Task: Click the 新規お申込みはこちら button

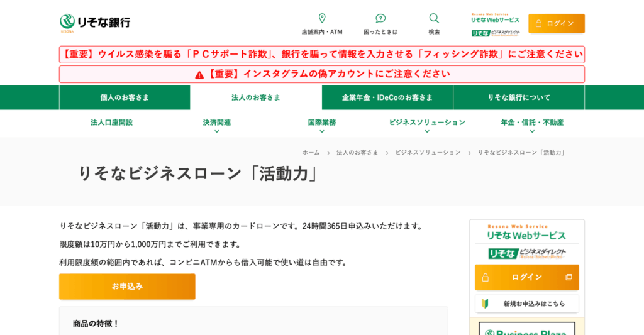Action: (x=527, y=304)
